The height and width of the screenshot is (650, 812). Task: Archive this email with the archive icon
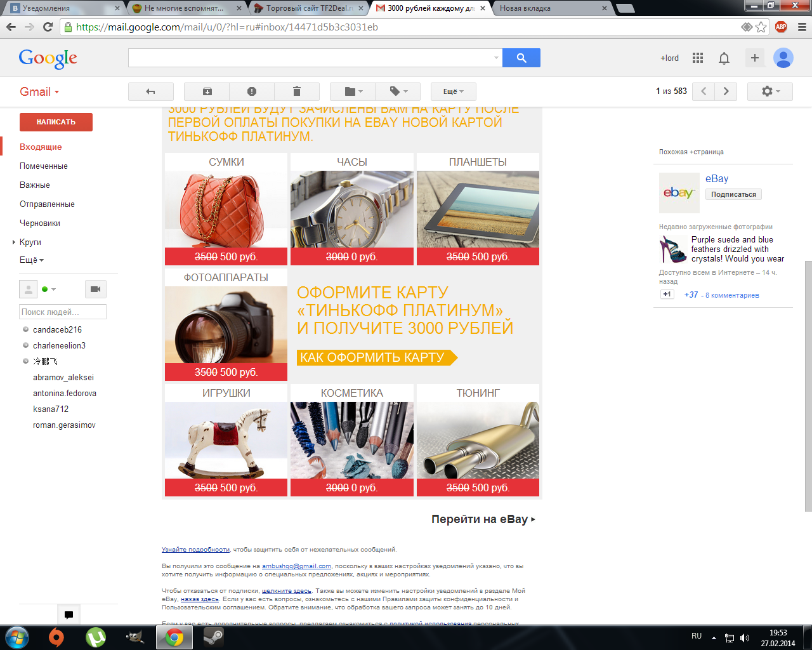[207, 91]
